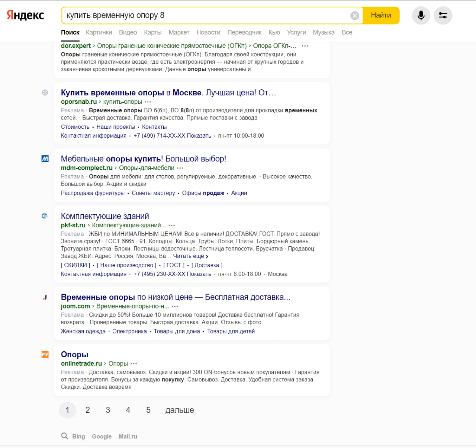Open the Кью tab

274,32
